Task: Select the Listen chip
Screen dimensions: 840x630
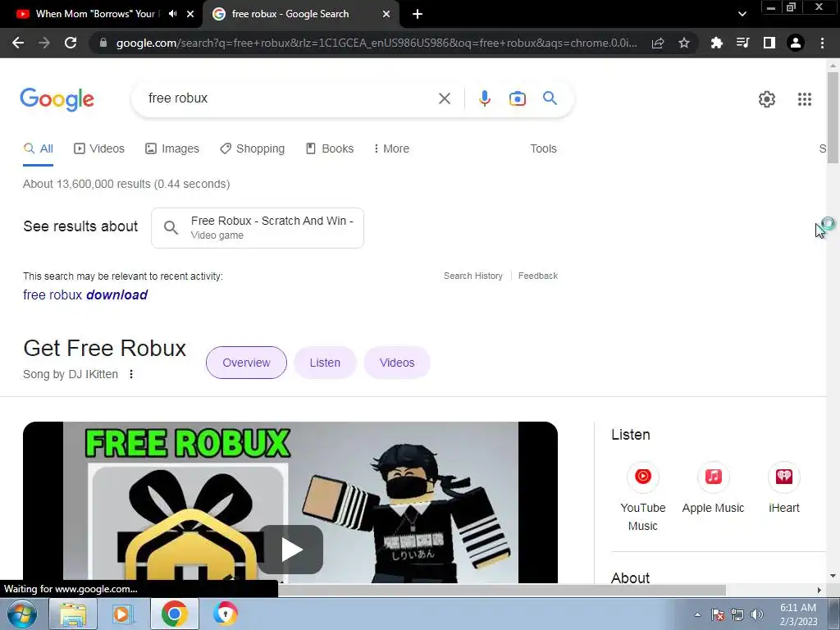Action: (x=325, y=363)
